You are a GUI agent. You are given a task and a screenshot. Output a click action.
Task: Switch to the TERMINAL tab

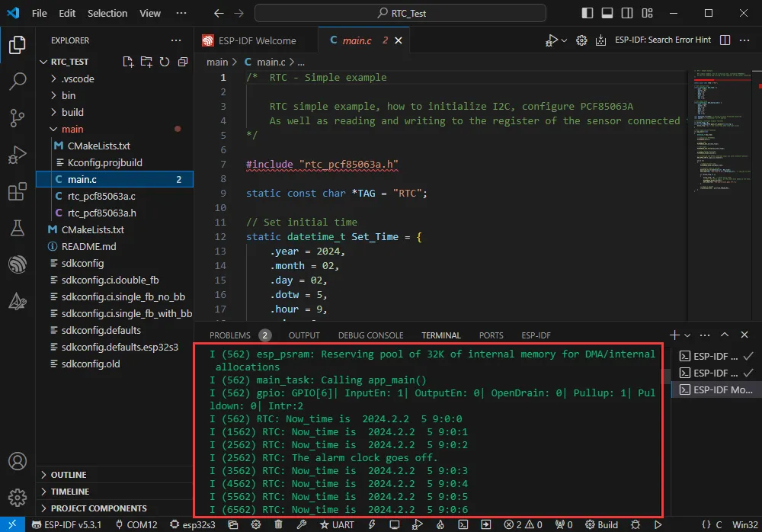[x=440, y=335]
